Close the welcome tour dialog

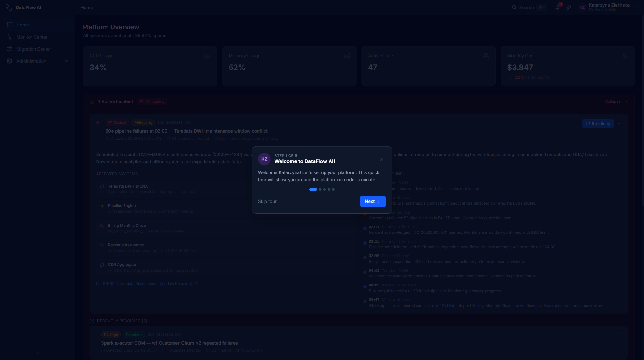381,159
